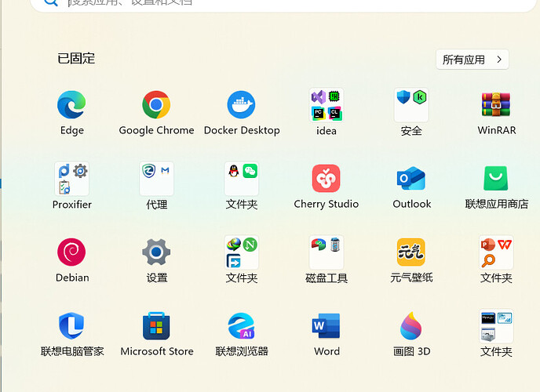This screenshot has width=540, height=392.
Task: Click the 所有应用 button
Action: pos(472,60)
